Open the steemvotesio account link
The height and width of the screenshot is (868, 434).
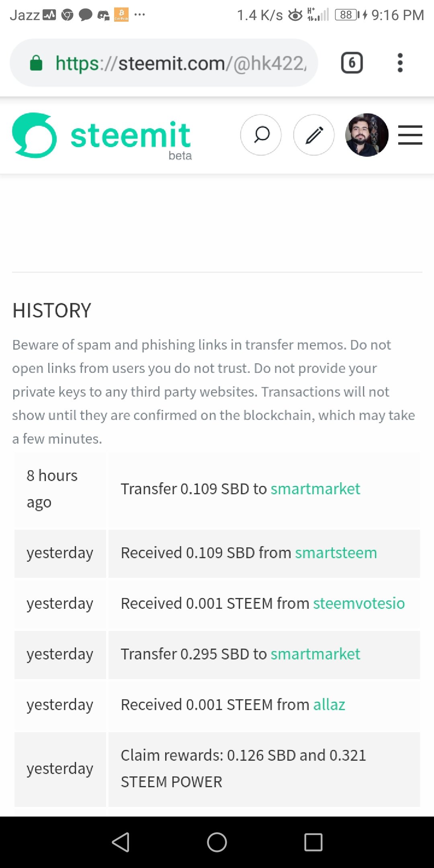coord(359,604)
